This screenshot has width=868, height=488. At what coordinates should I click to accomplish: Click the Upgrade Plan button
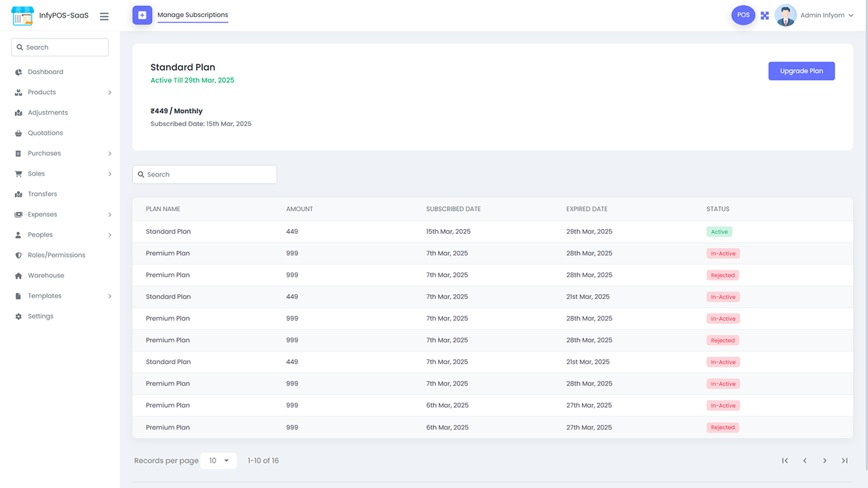tap(802, 70)
